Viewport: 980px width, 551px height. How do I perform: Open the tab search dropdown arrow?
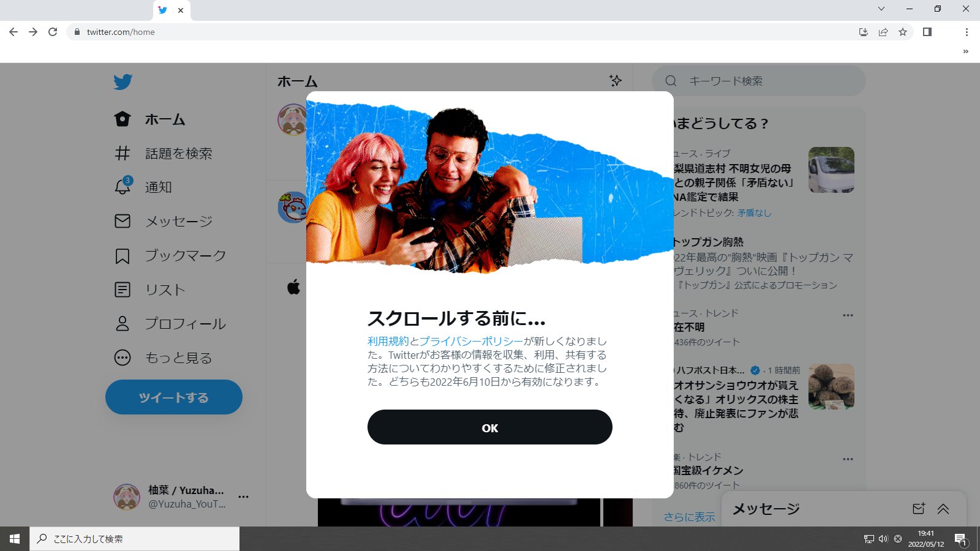pyautogui.click(x=881, y=9)
